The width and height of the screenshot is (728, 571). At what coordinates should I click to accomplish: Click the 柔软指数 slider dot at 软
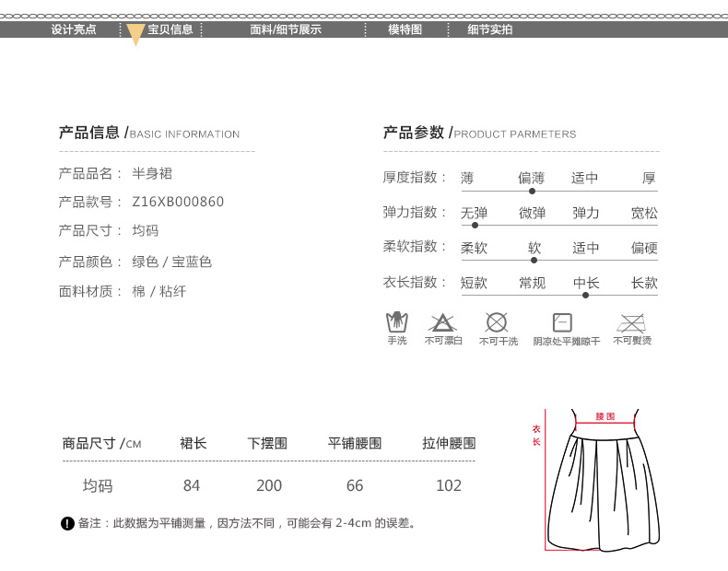coord(534,261)
